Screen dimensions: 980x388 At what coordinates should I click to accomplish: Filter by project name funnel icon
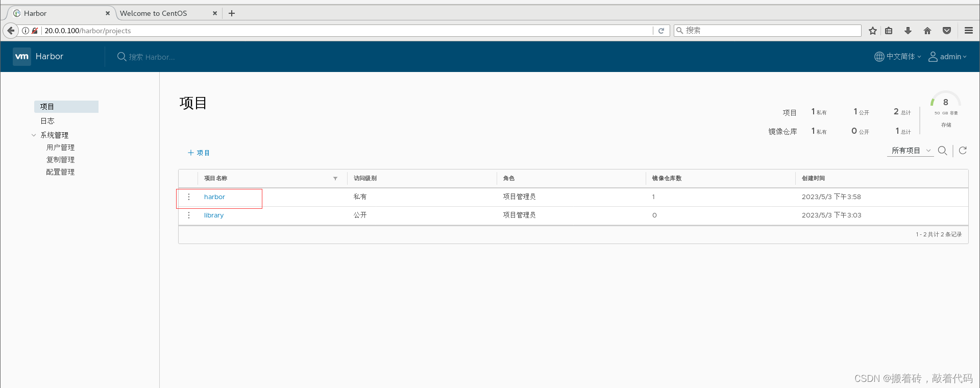click(x=335, y=179)
